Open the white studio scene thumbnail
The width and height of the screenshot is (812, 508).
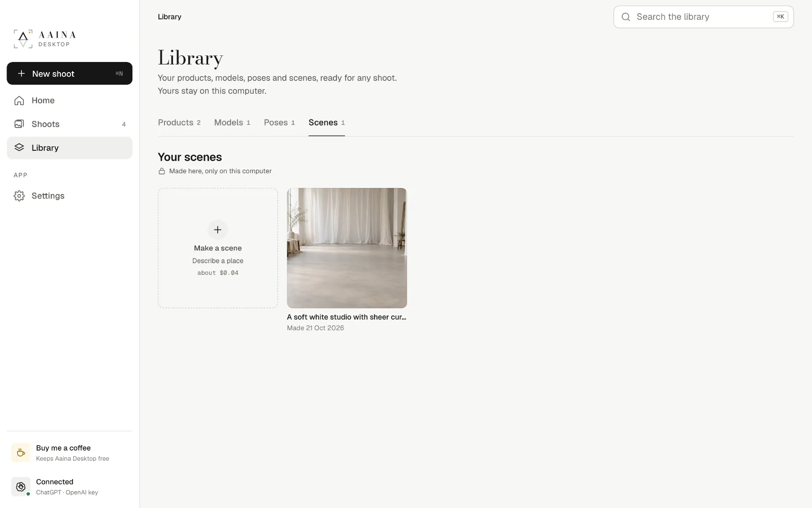click(x=347, y=248)
